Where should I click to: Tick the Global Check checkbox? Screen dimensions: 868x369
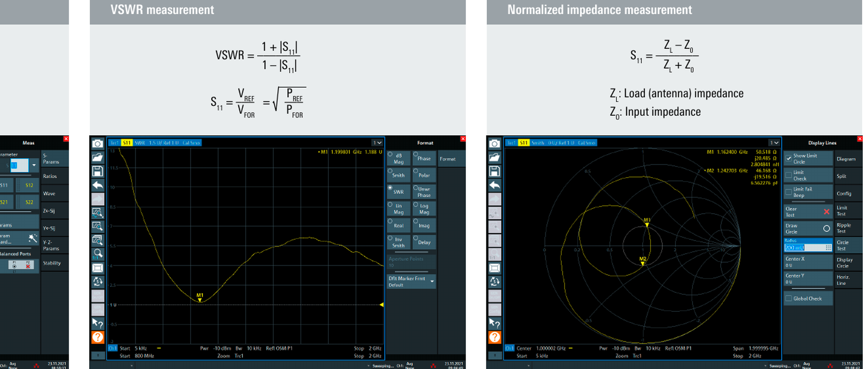click(789, 298)
